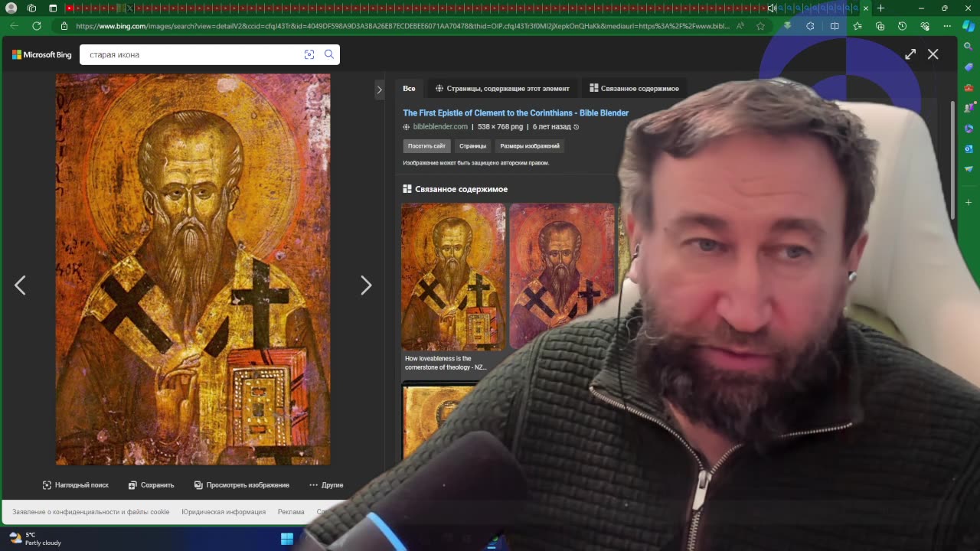Open the Workspaces icon in title bar
Image resolution: width=980 pixels, height=551 pixels.
pos(31,8)
